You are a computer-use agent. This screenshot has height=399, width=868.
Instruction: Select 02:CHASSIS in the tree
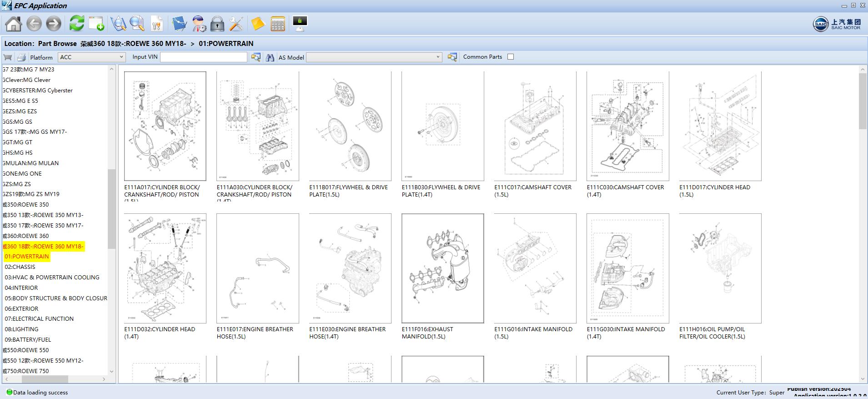20,267
